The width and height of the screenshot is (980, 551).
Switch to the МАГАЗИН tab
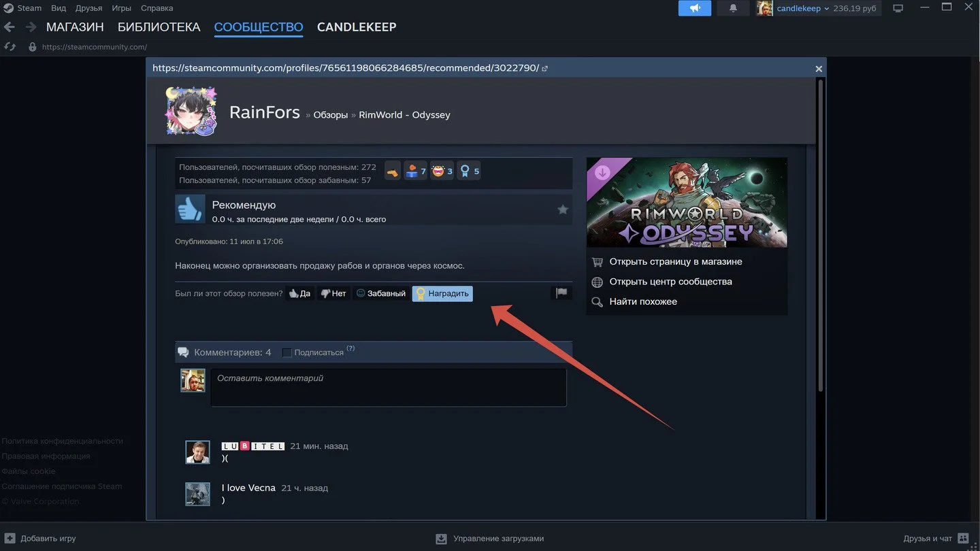[x=75, y=27]
